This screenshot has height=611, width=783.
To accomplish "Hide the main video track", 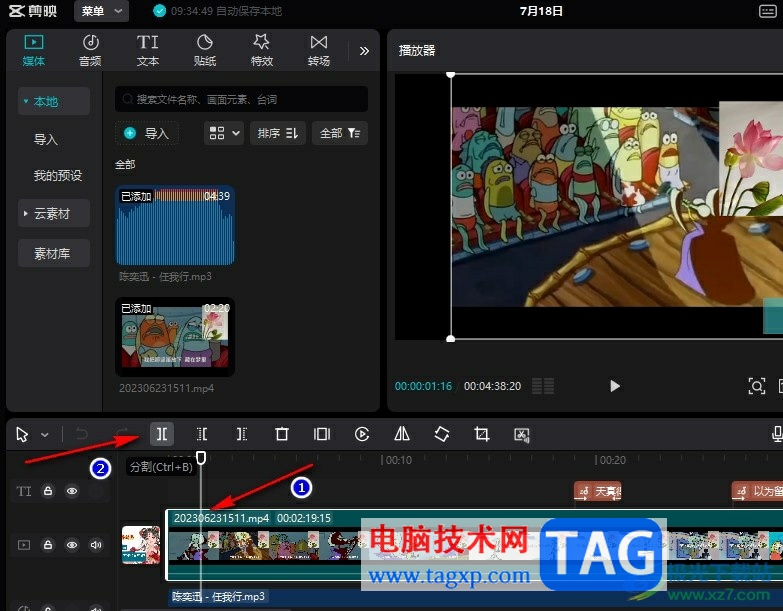I will coord(72,545).
